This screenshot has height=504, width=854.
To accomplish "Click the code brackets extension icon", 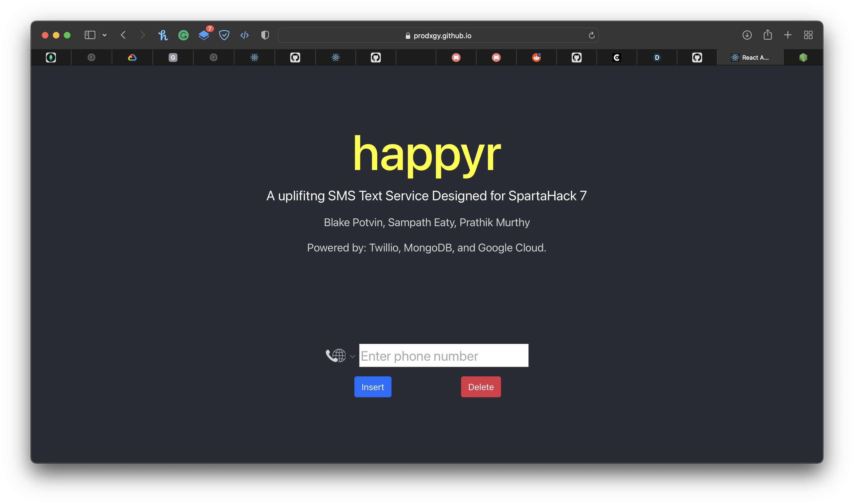I will pyautogui.click(x=245, y=35).
